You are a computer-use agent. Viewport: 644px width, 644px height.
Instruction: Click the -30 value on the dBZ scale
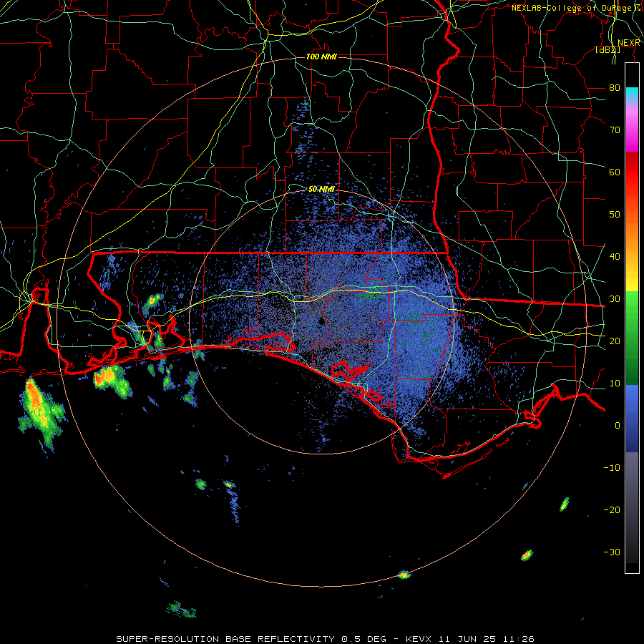click(612, 552)
